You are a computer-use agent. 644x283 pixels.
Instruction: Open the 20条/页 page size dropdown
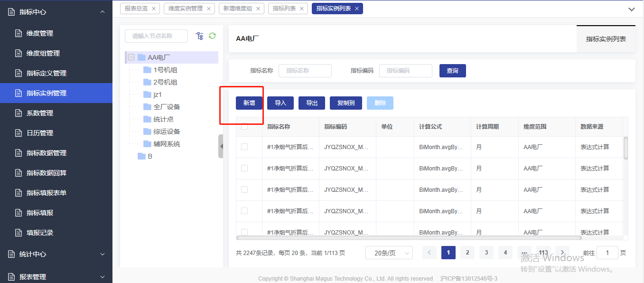(x=389, y=253)
